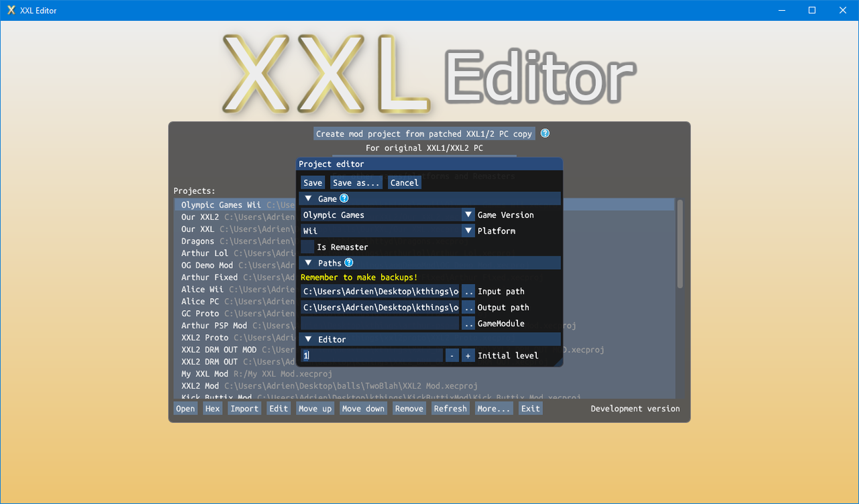Increase Initial level with plus button
This screenshot has width=859, height=504.
(468, 356)
